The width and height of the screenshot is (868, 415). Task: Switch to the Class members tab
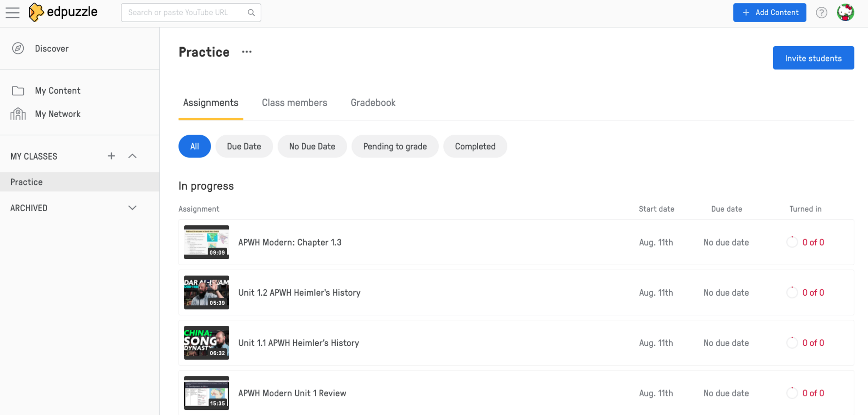point(294,103)
